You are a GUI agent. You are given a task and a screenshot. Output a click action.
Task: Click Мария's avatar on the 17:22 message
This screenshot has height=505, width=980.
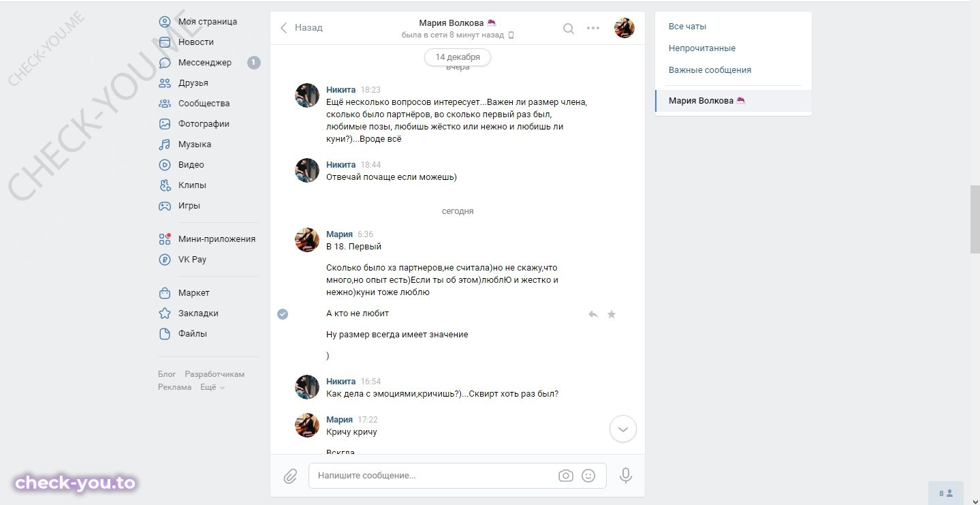click(x=307, y=425)
